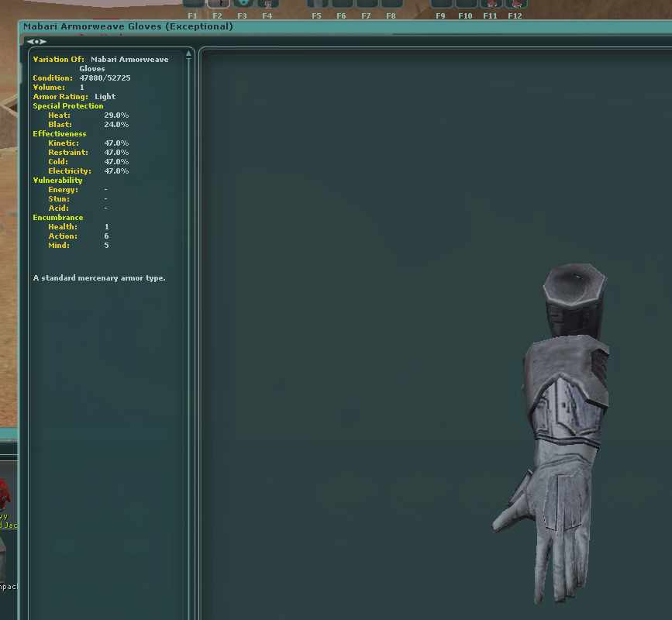Image resolution: width=672 pixels, height=620 pixels.
Task: Select the "Vulnerability" heading
Action: click(x=57, y=181)
